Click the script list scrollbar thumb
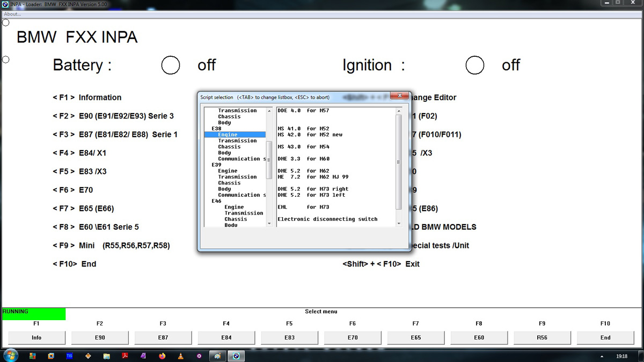644x362 pixels. click(x=398, y=162)
